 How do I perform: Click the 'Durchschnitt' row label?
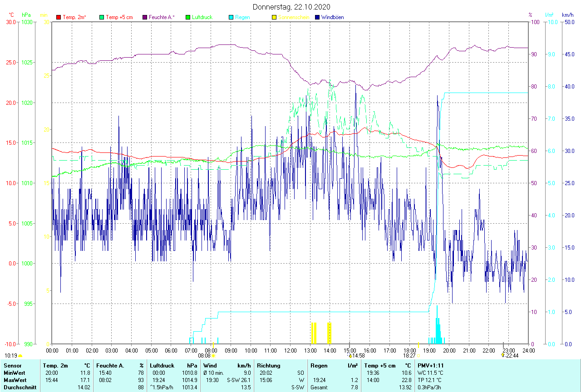20,387
